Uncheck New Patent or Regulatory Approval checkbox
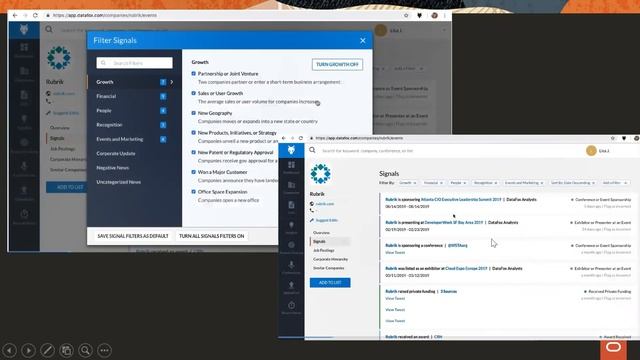 coord(193,152)
